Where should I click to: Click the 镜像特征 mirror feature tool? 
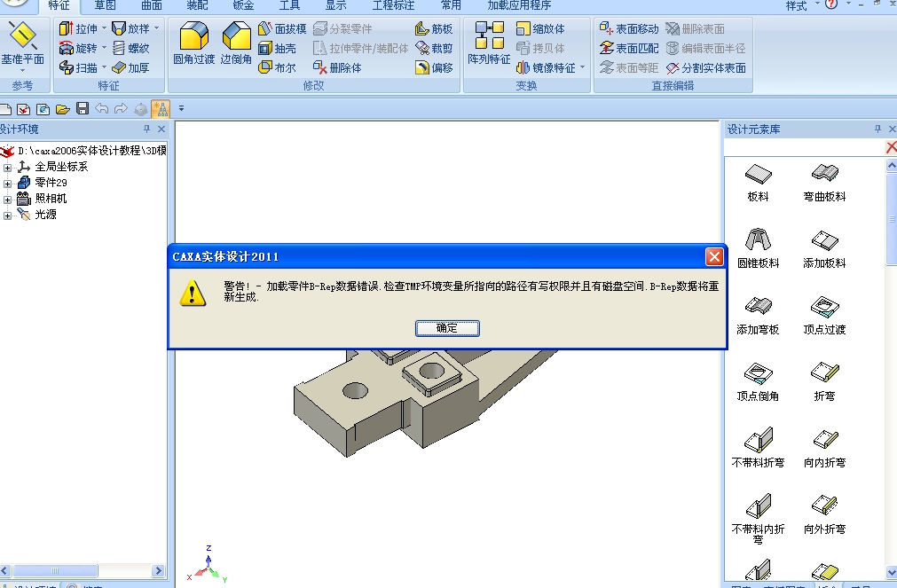pos(546,67)
